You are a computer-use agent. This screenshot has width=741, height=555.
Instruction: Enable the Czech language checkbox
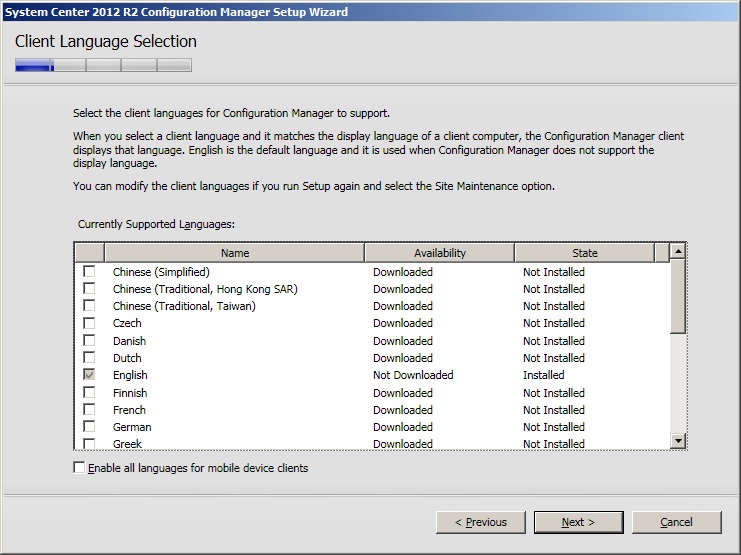pos(90,323)
